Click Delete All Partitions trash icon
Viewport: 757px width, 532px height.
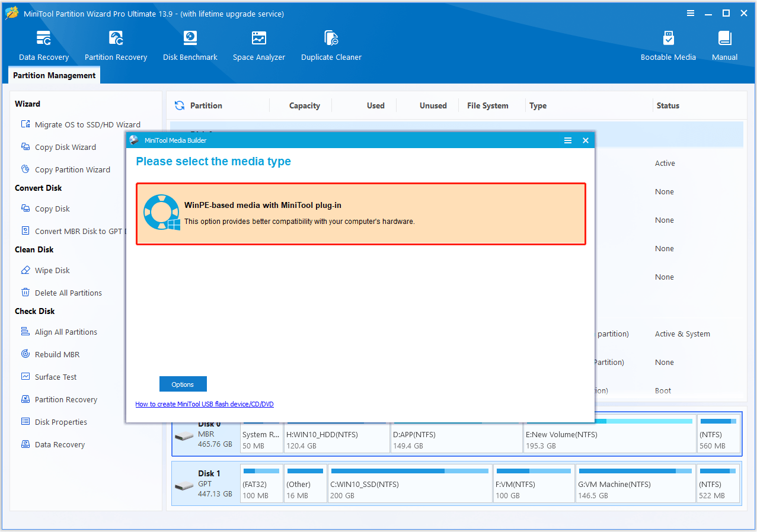click(x=25, y=293)
